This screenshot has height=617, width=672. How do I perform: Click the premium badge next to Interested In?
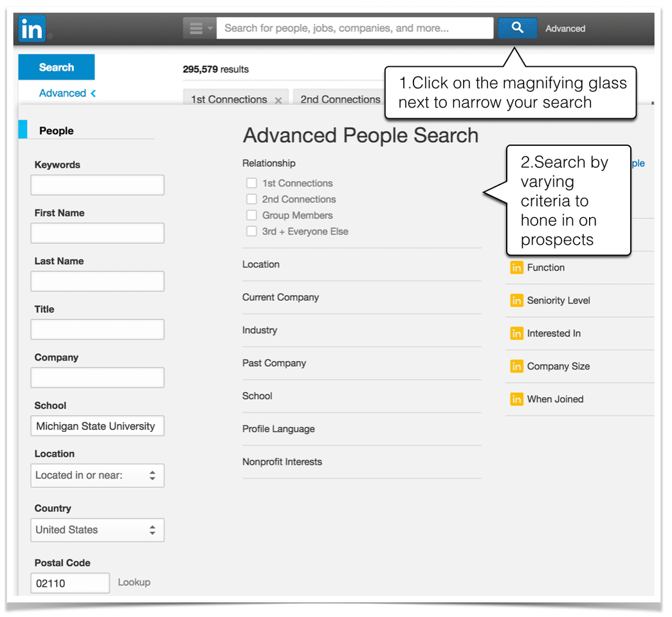tap(516, 334)
